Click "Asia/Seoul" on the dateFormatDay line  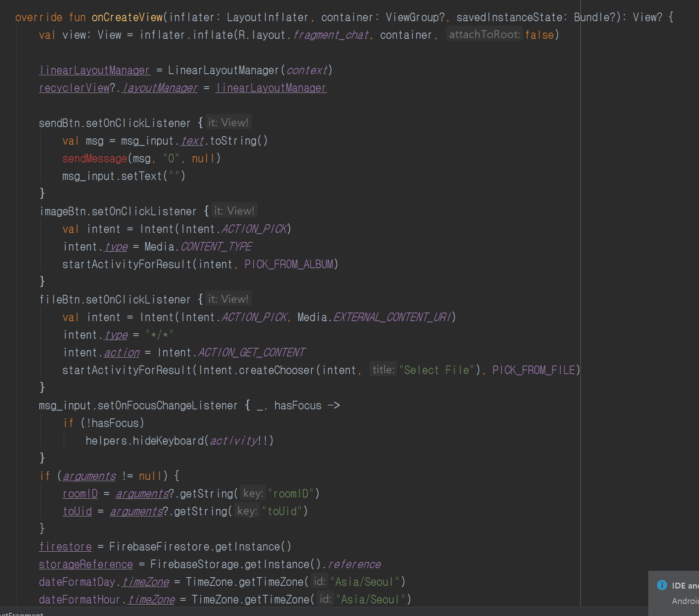[x=365, y=582]
